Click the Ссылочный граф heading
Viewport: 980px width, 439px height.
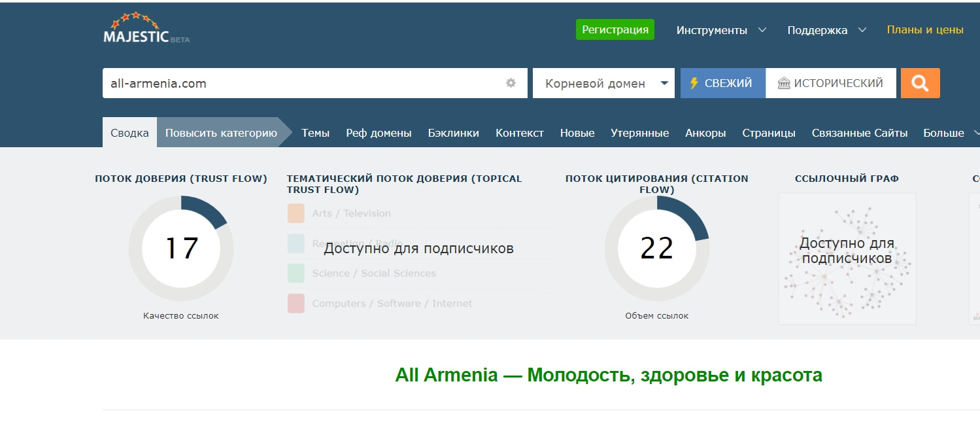847,179
